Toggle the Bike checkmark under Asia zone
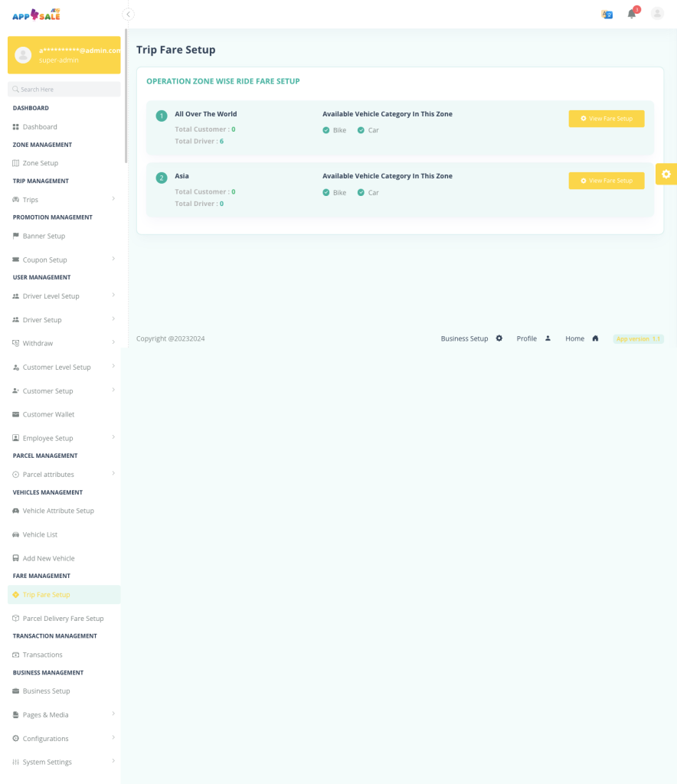Viewport: 677px width, 784px height. 326,192
